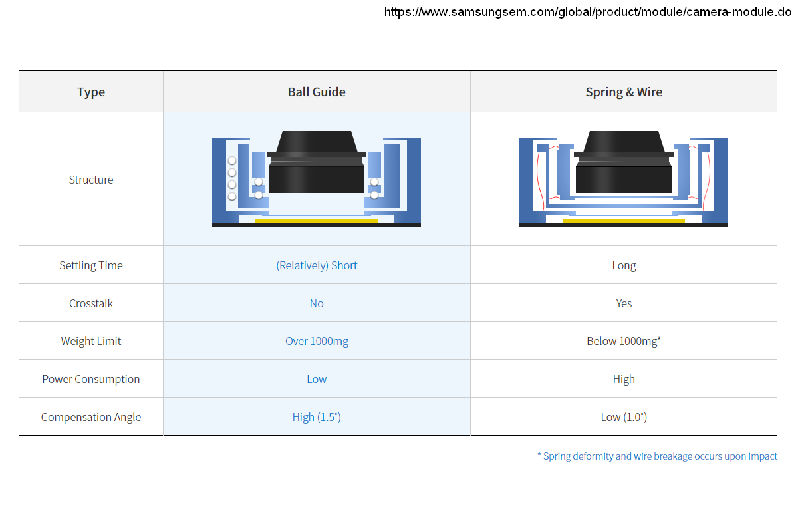Click the Type header cell
The image size is (798, 532).
click(x=91, y=92)
